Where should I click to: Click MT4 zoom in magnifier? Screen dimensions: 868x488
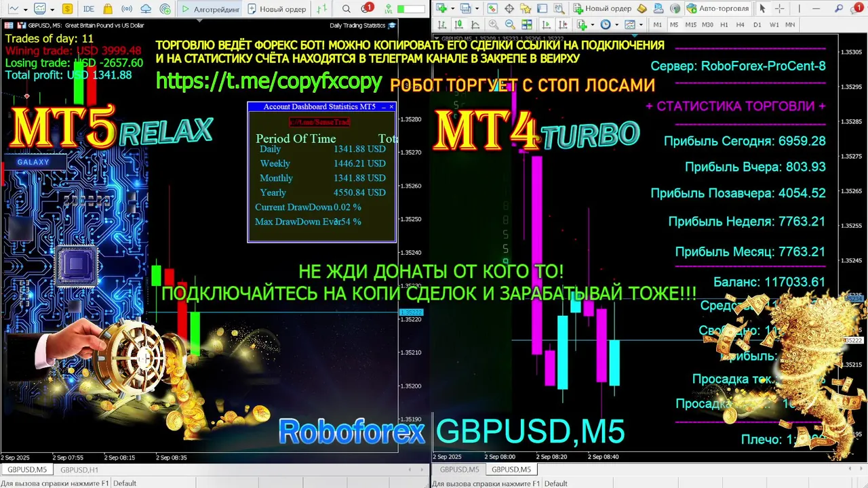click(x=494, y=24)
